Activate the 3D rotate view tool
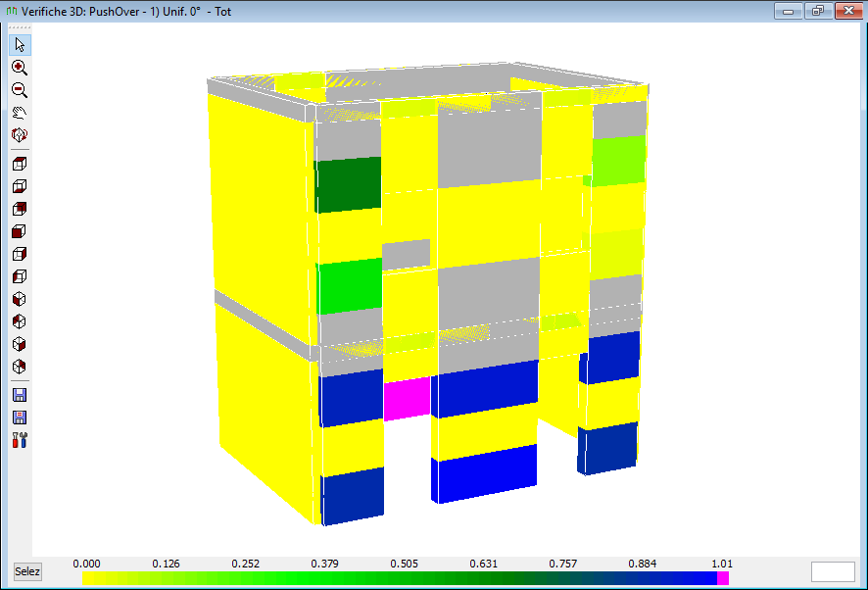The height and width of the screenshot is (590, 868). click(20, 134)
